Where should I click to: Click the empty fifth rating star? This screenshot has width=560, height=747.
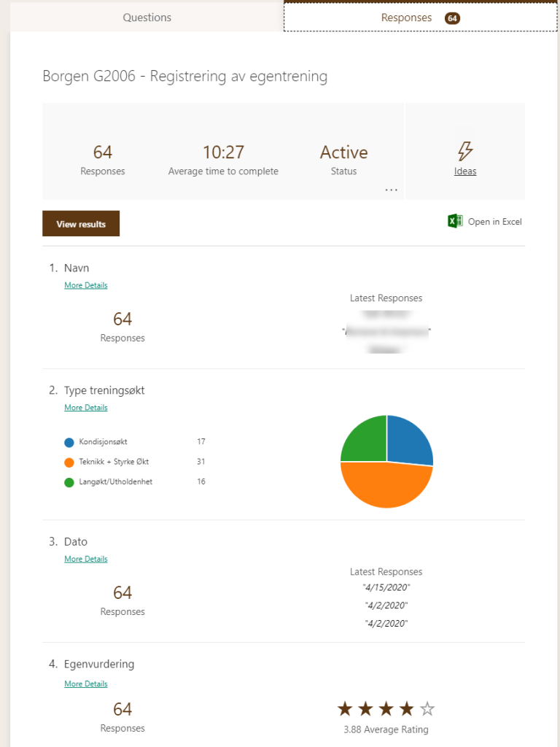coord(428,708)
